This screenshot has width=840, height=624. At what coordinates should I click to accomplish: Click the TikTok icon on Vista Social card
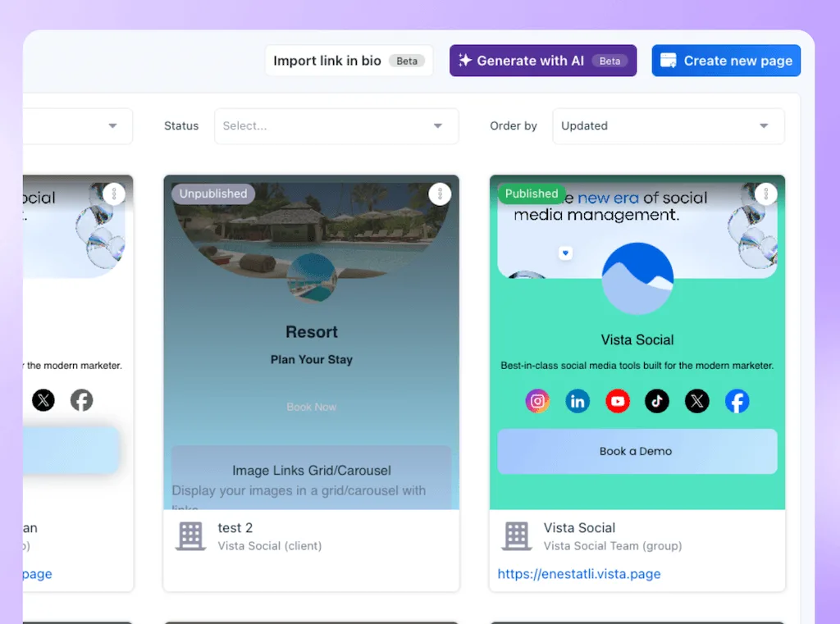tap(657, 401)
